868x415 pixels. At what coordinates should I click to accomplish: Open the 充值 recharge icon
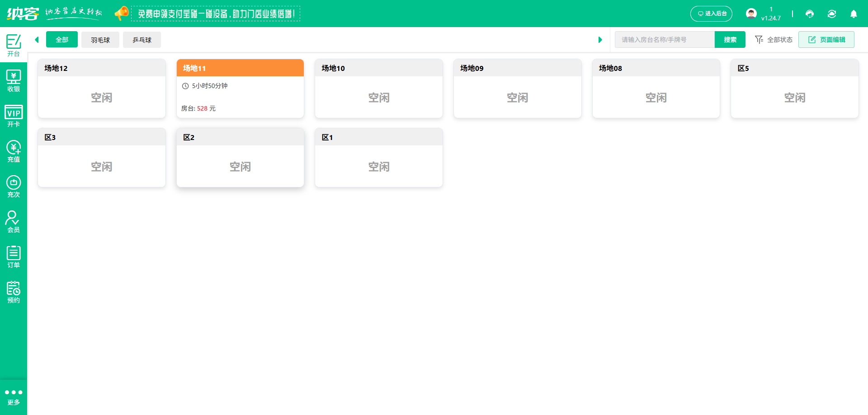[x=14, y=151]
